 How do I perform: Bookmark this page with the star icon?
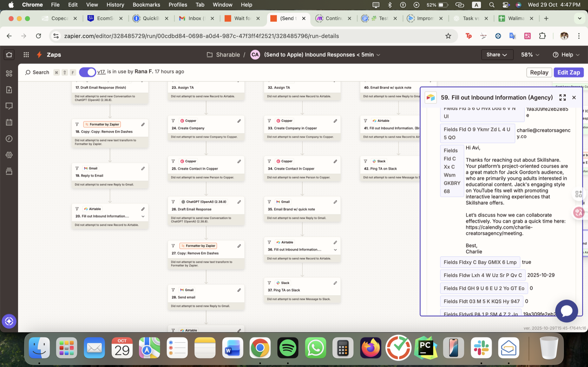click(448, 36)
